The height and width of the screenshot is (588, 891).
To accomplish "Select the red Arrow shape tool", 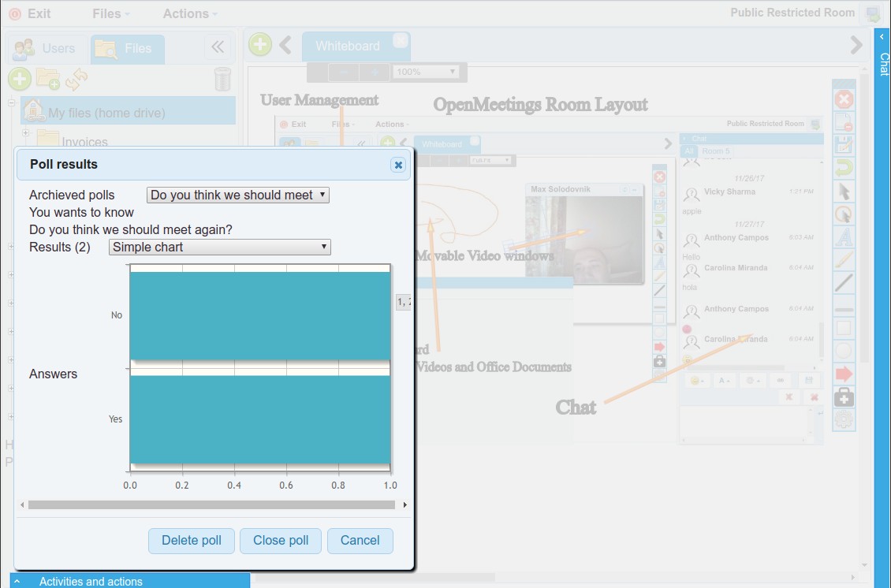I will 844,373.
